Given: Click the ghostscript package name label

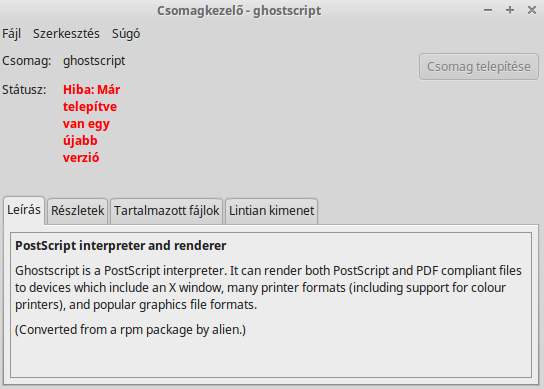Looking at the screenshot, I should click(94, 61).
